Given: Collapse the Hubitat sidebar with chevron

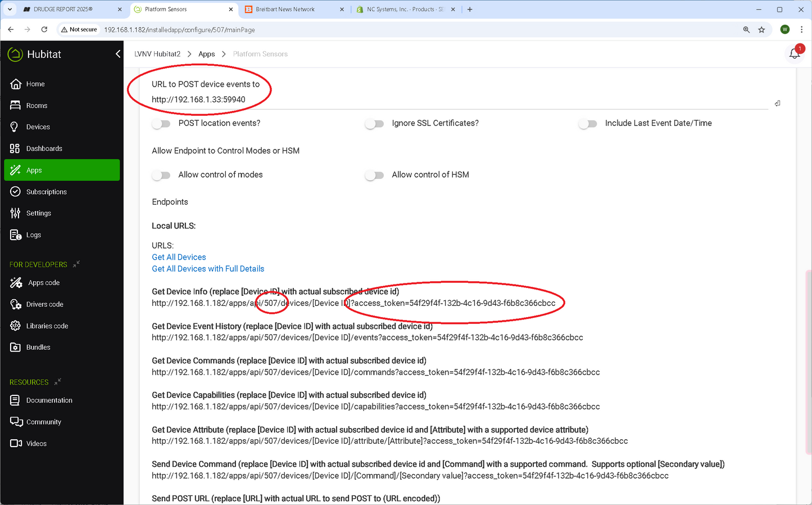Looking at the screenshot, I should [x=118, y=54].
